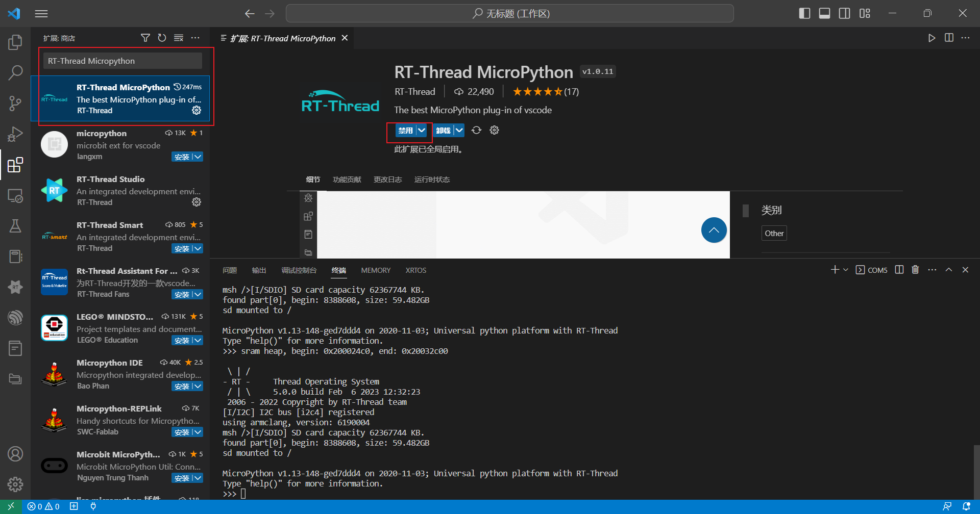Open install dropdown for Micropython-REPLink
Image resolution: width=980 pixels, height=514 pixels.
click(x=198, y=432)
